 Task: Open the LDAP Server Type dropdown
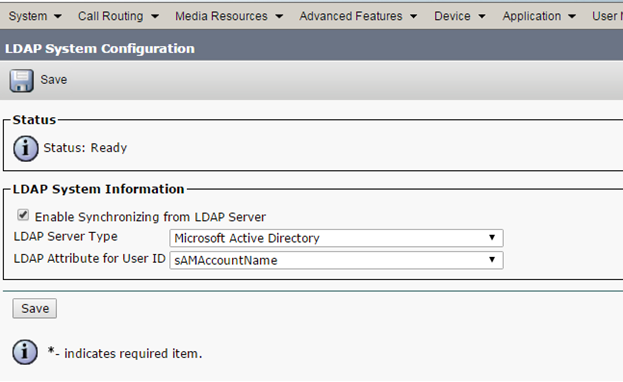click(x=337, y=238)
